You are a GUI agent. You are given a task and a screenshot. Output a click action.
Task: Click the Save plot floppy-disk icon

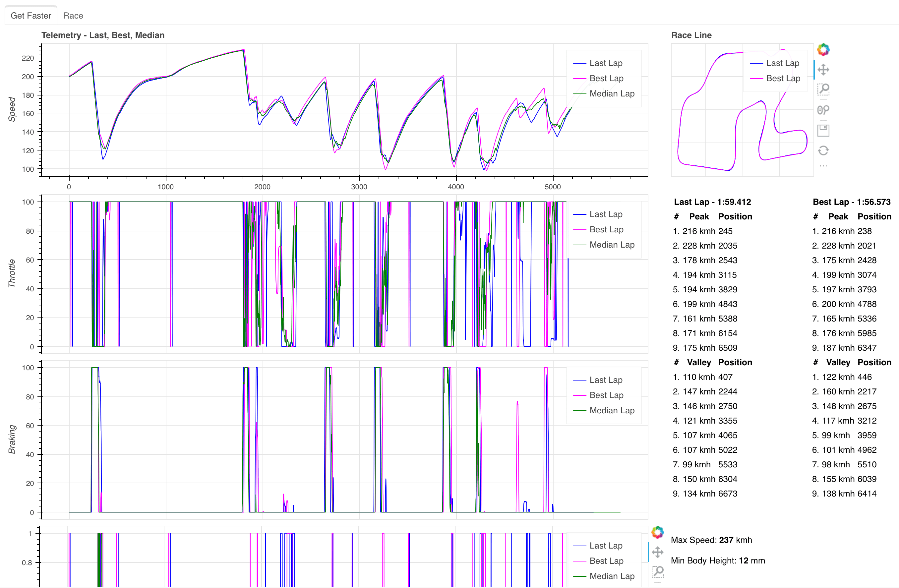click(823, 130)
